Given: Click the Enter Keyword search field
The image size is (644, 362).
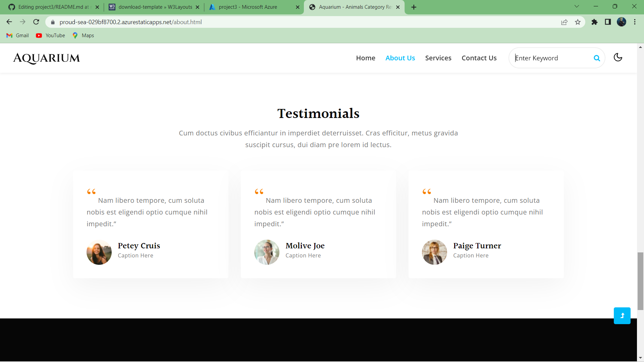Looking at the screenshot, I should pyautogui.click(x=550, y=58).
